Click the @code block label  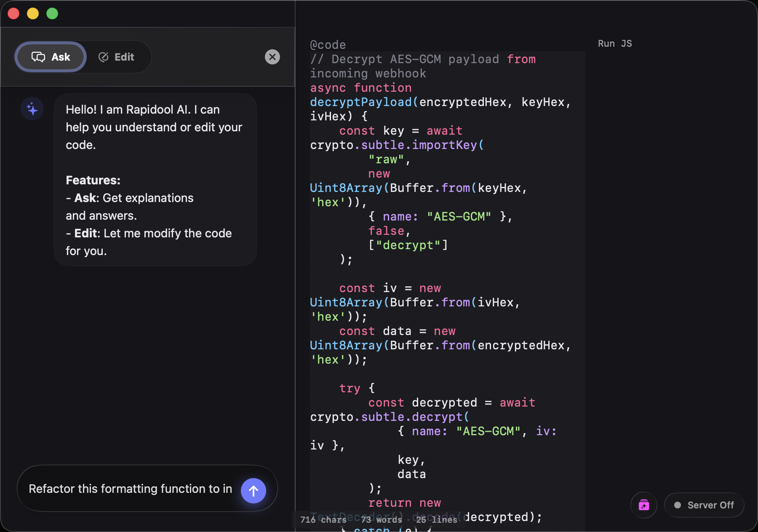pos(328,45)
